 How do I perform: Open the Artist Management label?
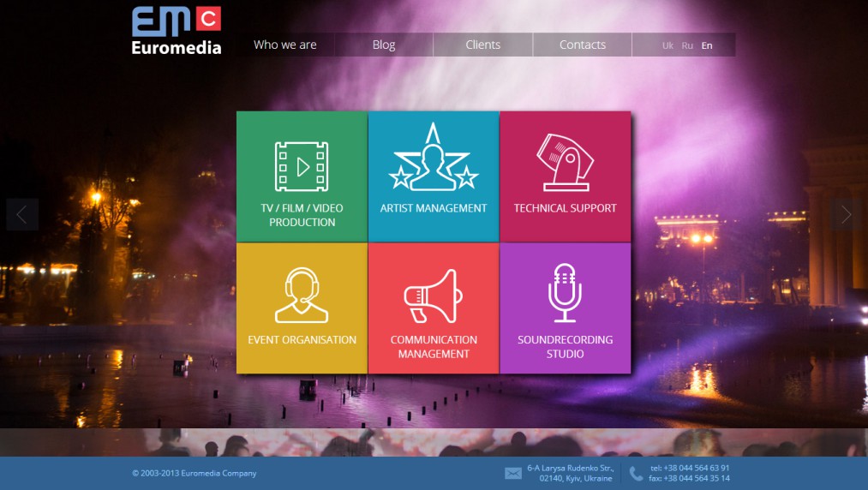[434, 208]
